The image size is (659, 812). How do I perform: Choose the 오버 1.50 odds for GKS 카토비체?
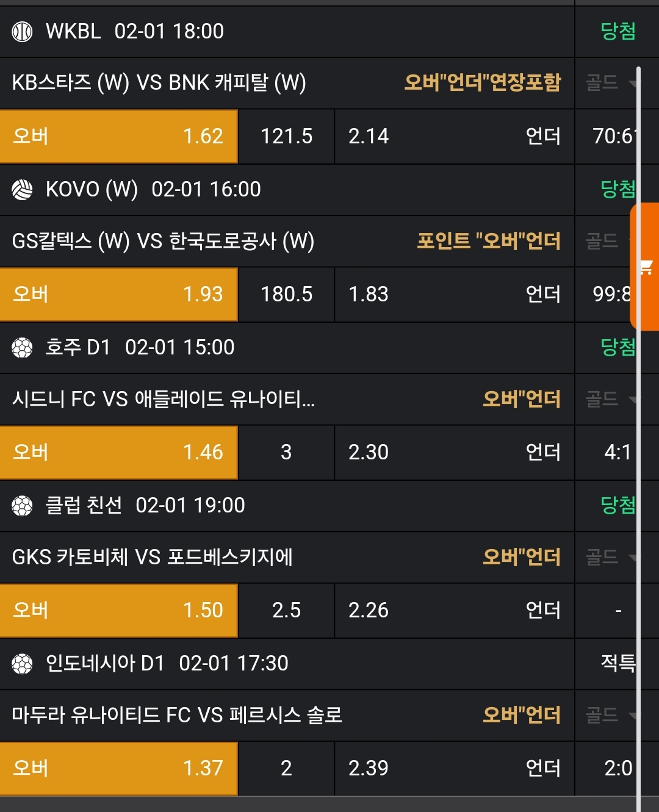(x=118, y=610)
